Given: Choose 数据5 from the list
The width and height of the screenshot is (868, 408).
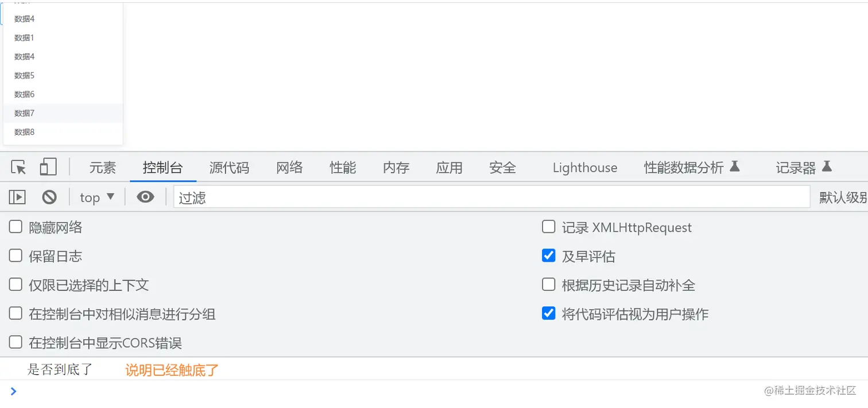Looking at the screenshot, I should click(63, 75).
